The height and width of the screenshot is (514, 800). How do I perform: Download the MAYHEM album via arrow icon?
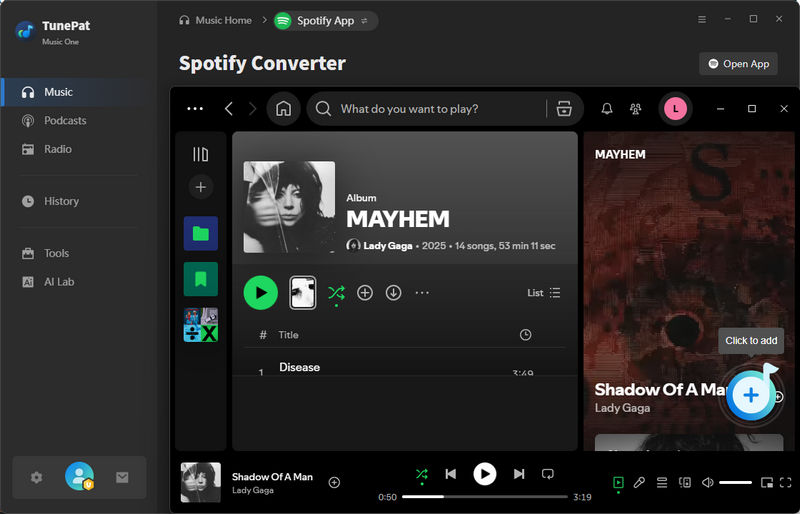click(393, 293)
